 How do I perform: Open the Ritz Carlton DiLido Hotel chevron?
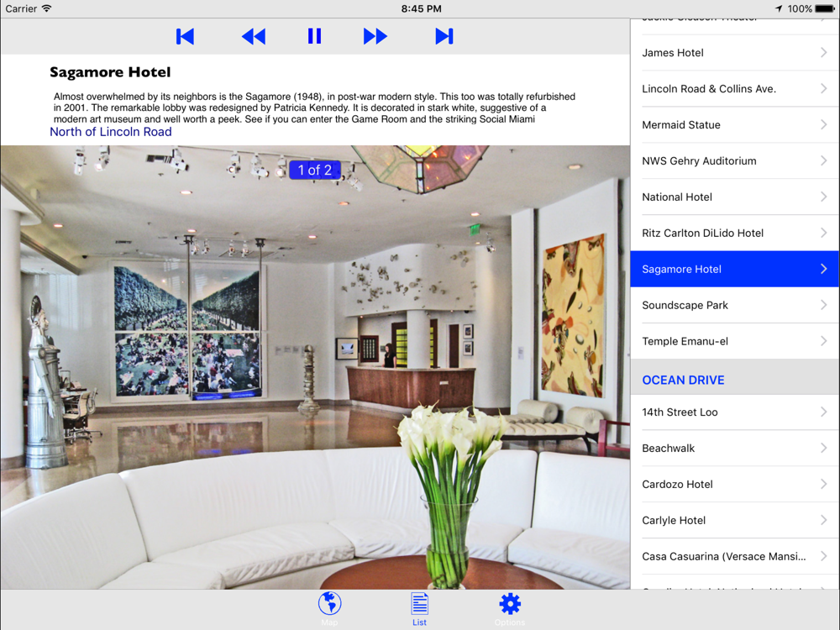823,233
